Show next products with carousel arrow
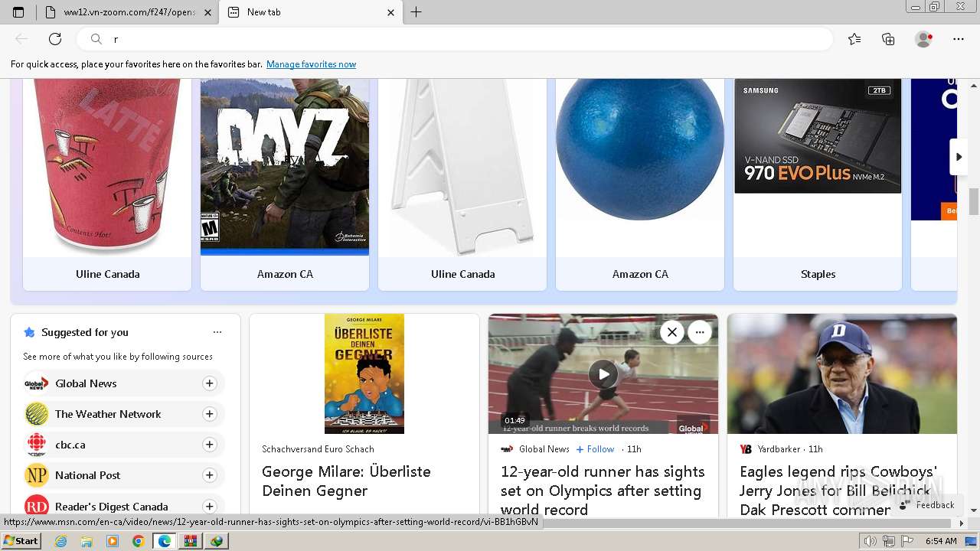The height and width of the screenshot is (551, 980). (x=959, y=157)
